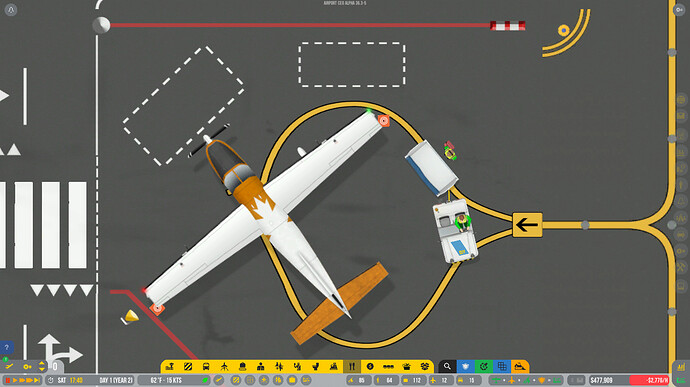Screen dimensions: 690x387
Task: Pause the game simulation
Action: pos(7,380)
